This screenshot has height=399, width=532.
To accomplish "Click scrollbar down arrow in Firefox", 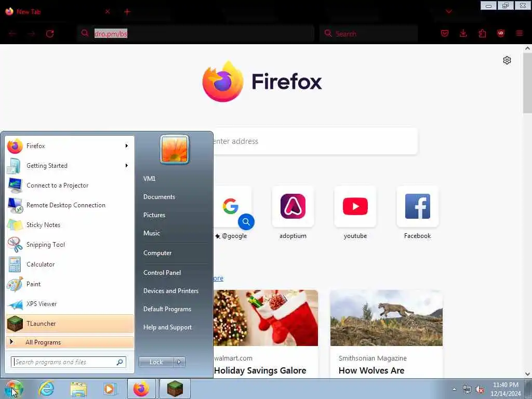I will pyautogui.click(x=528, y=374).
